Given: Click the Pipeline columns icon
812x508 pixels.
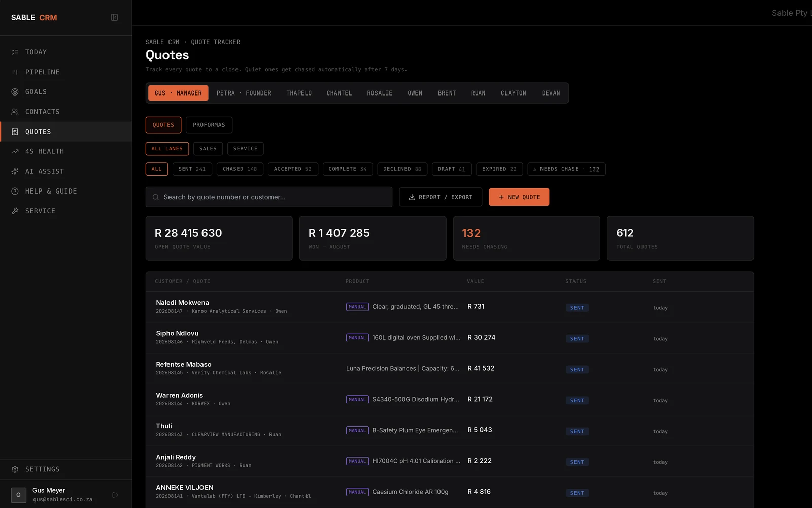Looking at the screenshot, I should [15, 72].
